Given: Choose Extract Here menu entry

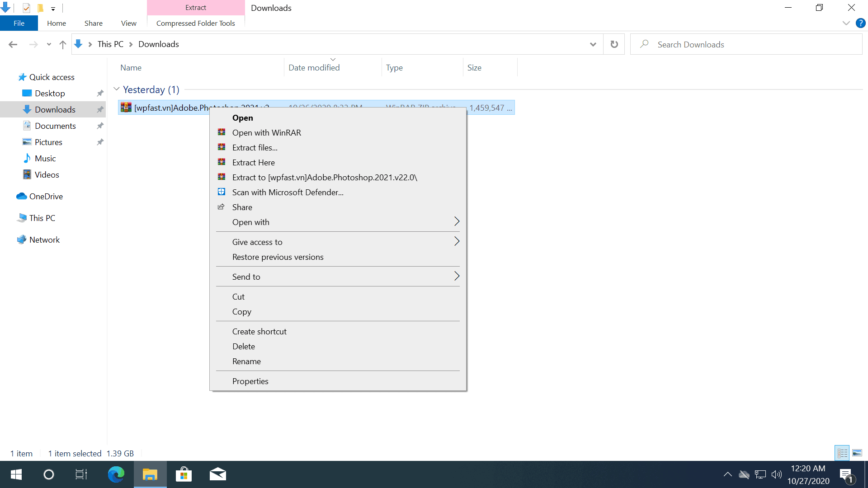Looking at the screenshot, I should (338, 163).
